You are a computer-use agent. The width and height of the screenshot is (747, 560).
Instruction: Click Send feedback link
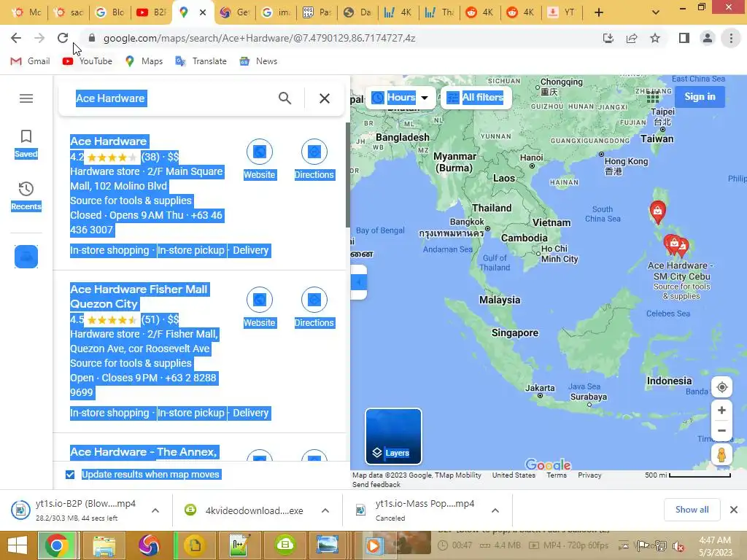(376, 484)
